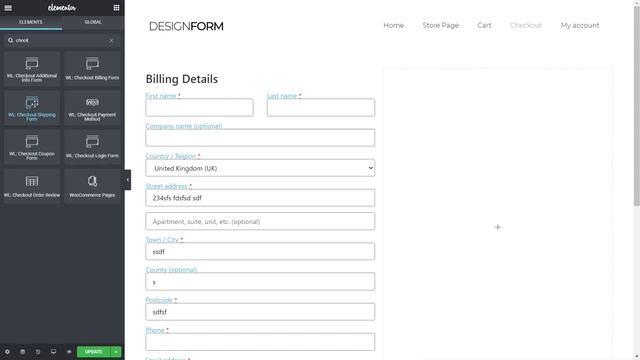
Task: Collapse the Elementor side panel
Action: click(128, 180)
